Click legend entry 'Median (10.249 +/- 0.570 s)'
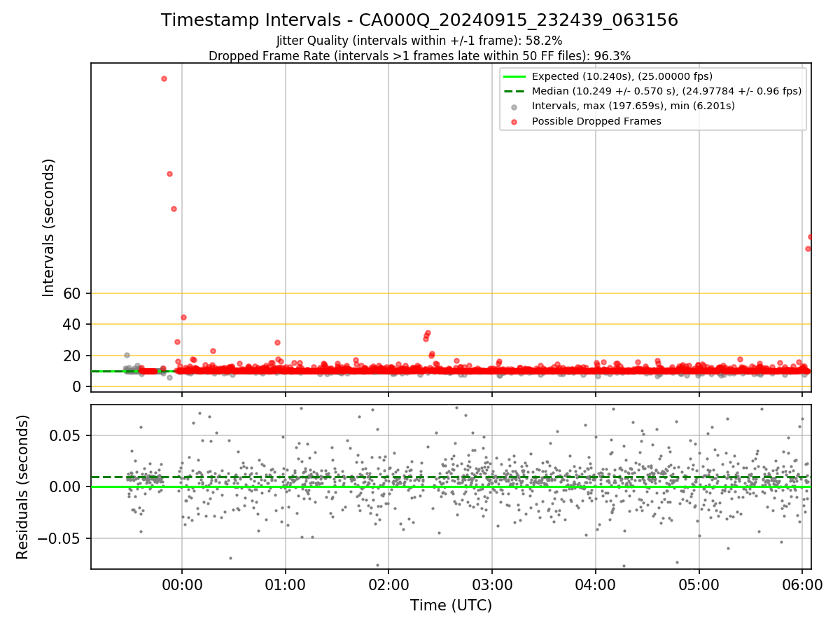Screen dimensions: 840x630 tap(666, 91)
